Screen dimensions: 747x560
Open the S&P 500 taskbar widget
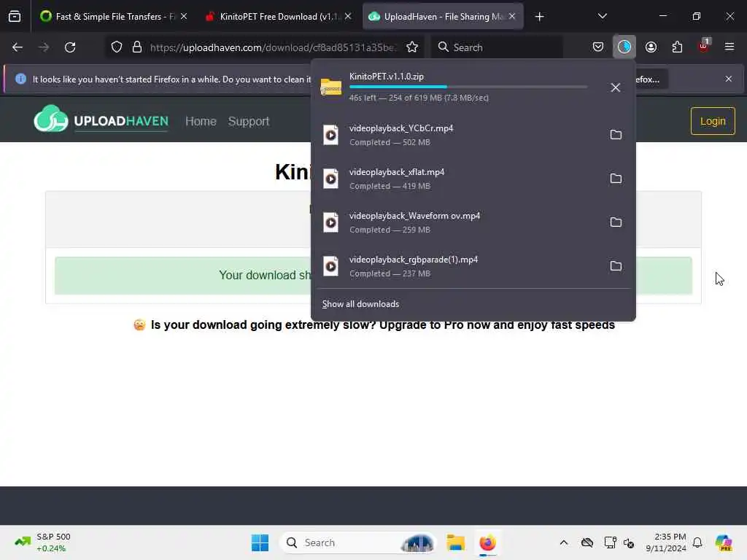tap(43, 542)
